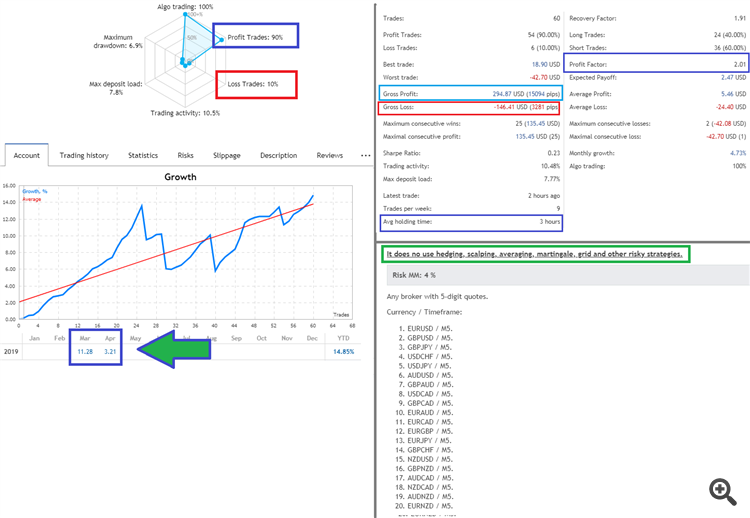Click Long Trades value 24 (40.00%)

point(730,35)
